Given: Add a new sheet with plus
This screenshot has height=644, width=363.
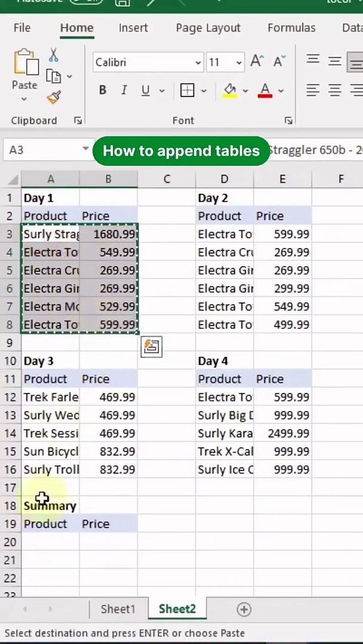Looking at the screenshot, I should click(x=244, y=609).
